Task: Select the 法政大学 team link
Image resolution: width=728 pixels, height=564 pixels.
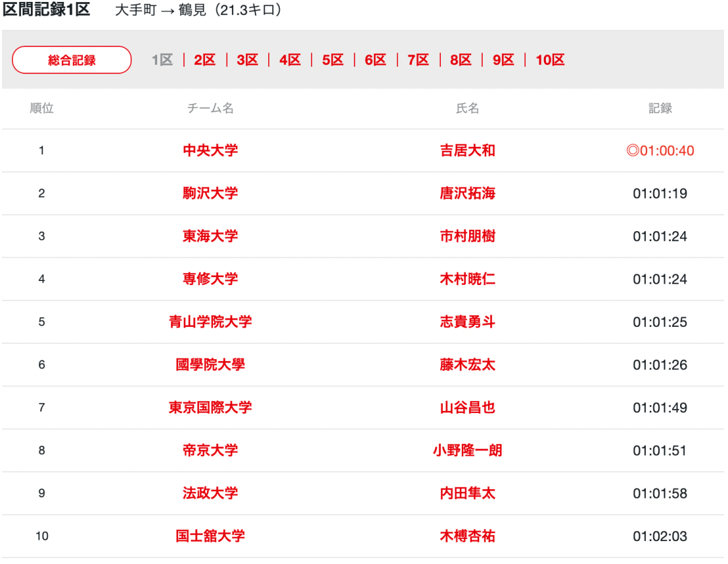Action: point(210,493)
